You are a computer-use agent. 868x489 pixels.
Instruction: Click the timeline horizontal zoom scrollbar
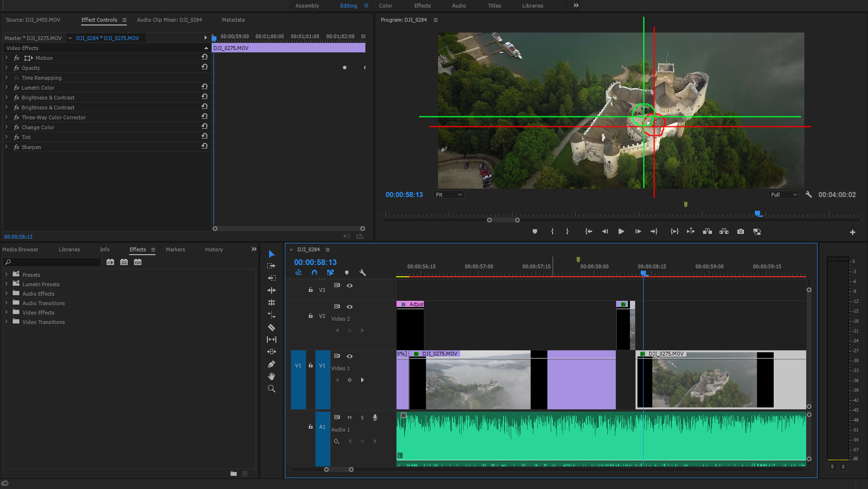[x=339, y=470]
